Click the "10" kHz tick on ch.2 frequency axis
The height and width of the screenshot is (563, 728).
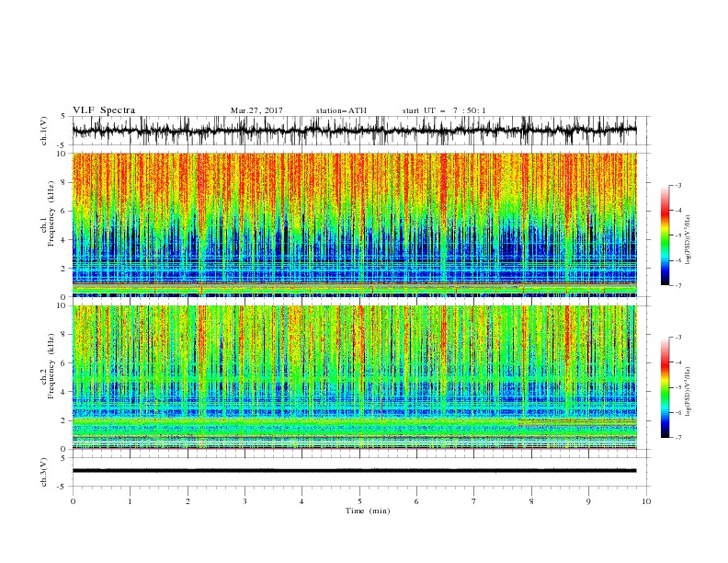point(63,305)
